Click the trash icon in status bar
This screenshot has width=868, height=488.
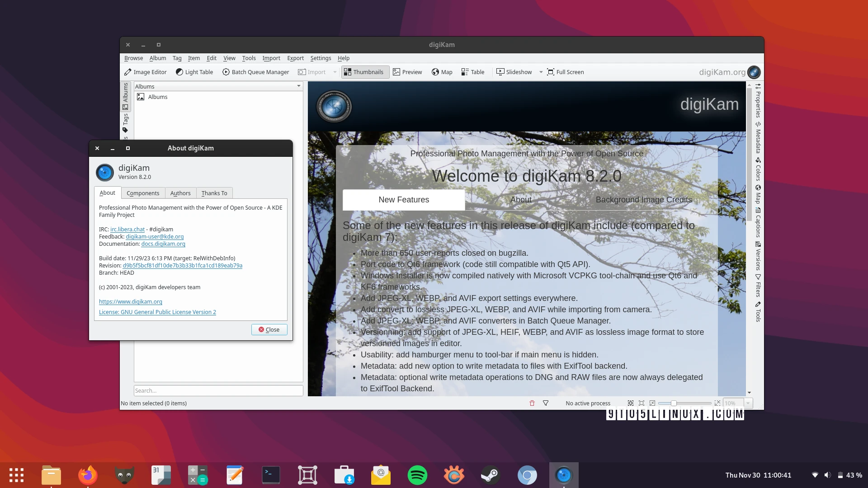point(532,403)
